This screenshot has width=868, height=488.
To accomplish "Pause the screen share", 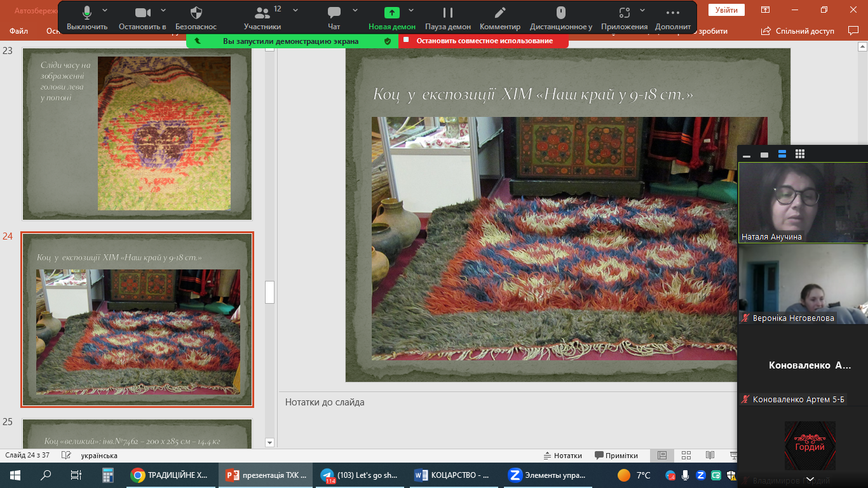I will point(448,18).
